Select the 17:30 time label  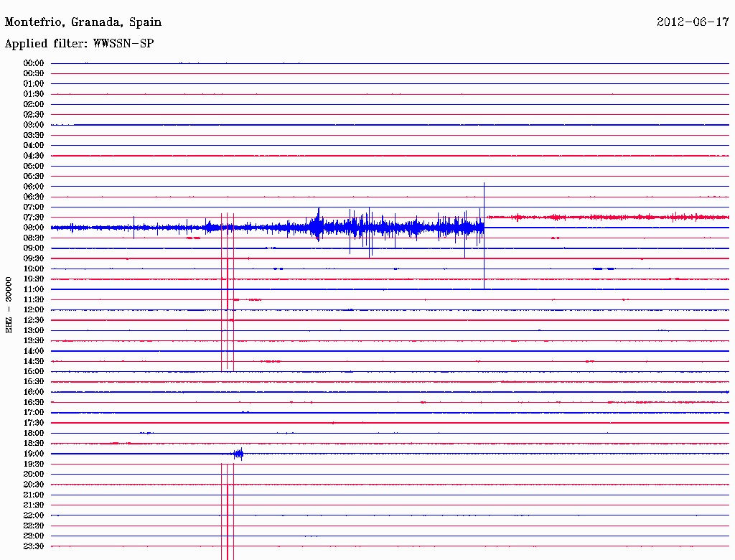click(34, 423)
